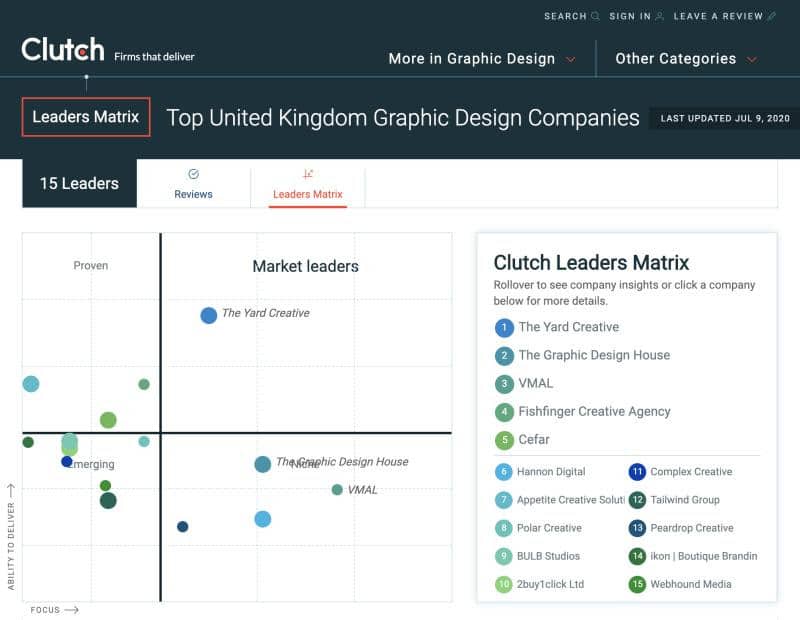Open Fishfinger Creative Agency link

tap(594, 411)
